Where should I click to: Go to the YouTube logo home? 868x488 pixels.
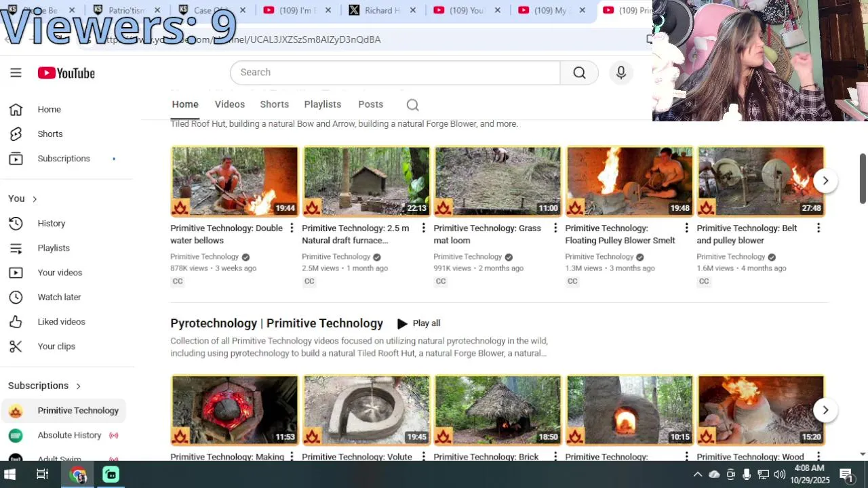click(x=66, y=73)
